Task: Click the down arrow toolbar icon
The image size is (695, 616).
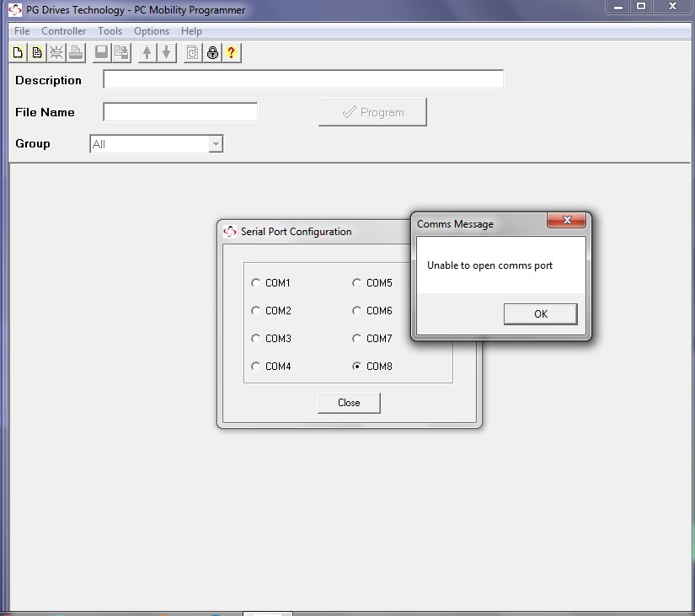Action: (166, 52)
